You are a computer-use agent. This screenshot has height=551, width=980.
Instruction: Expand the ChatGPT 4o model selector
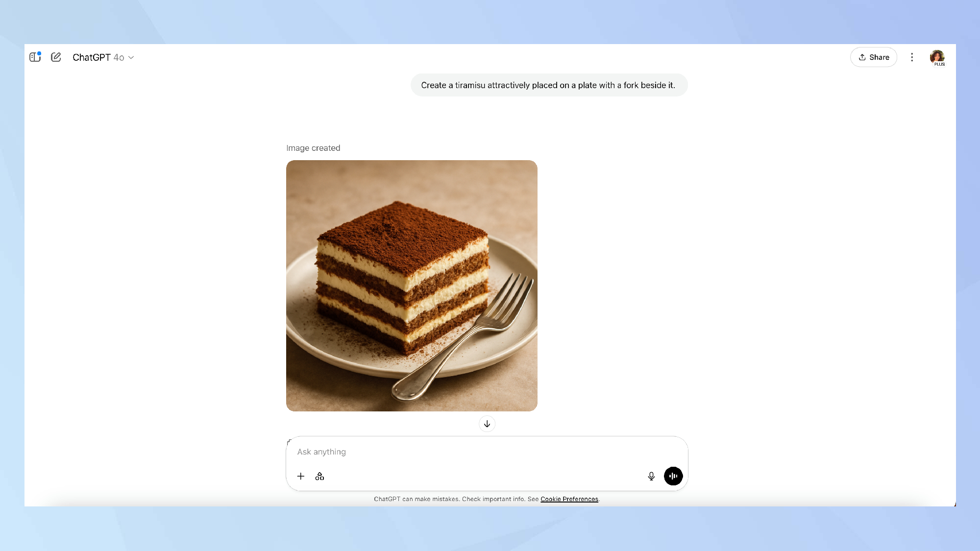103,57
